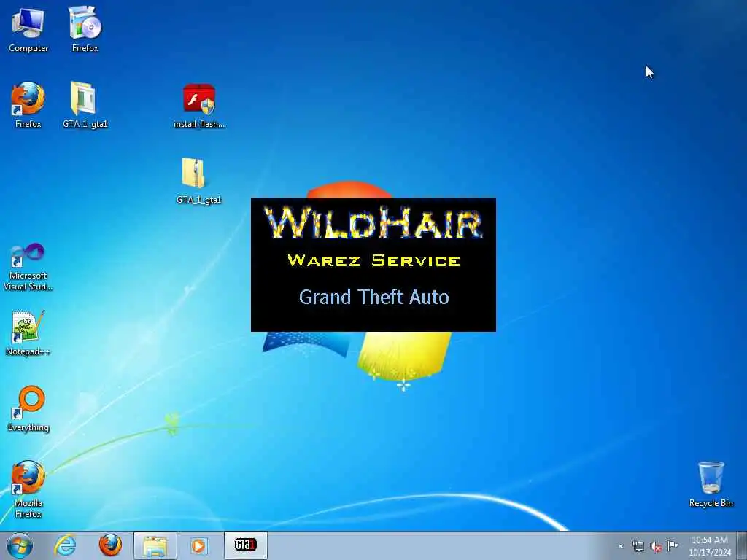Click the Show desktop strip

point(742,545)
